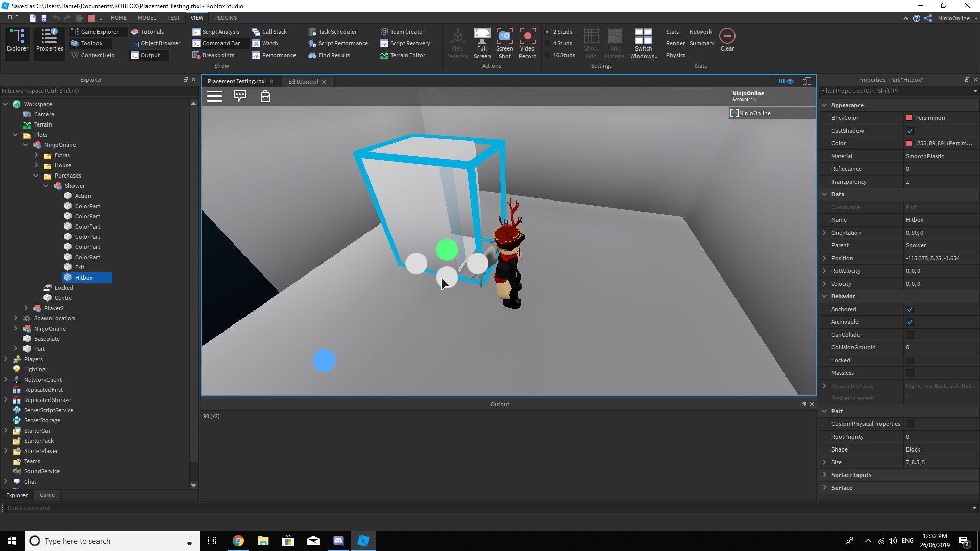The width and height of the screenshot is (980, 551).
Task: Take a Screen Shot
Action: (x=504, y=43)
